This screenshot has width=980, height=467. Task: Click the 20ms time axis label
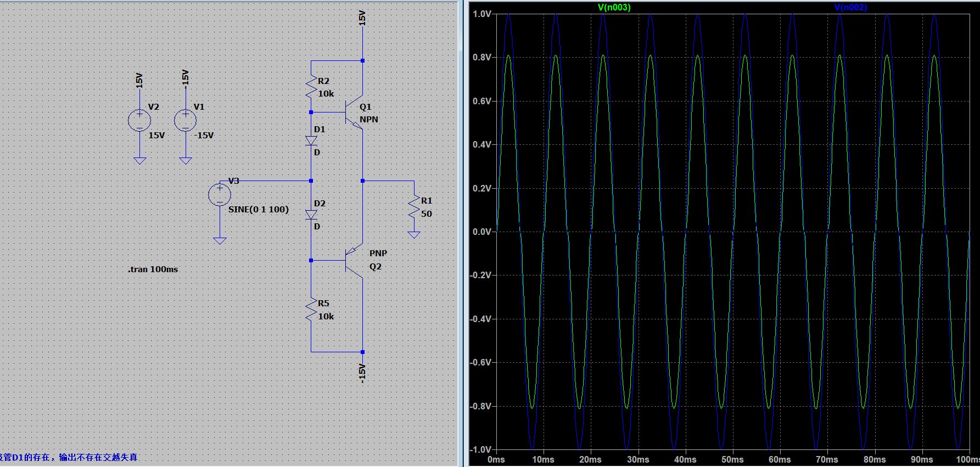[590, 459]
